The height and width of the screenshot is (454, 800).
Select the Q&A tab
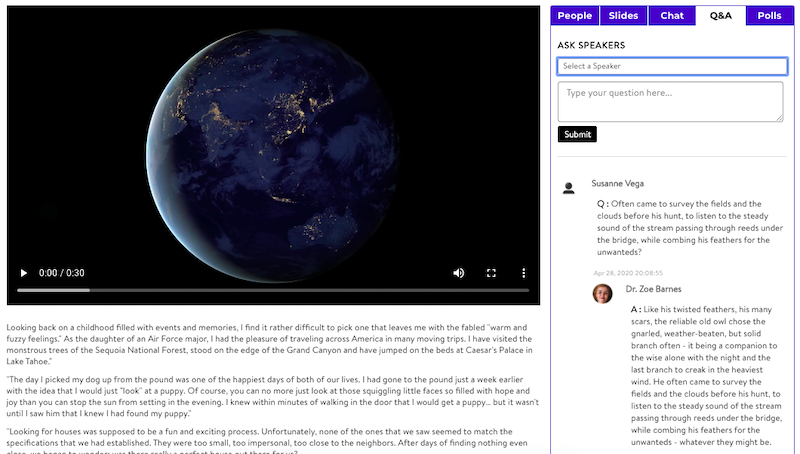[720, 15]
